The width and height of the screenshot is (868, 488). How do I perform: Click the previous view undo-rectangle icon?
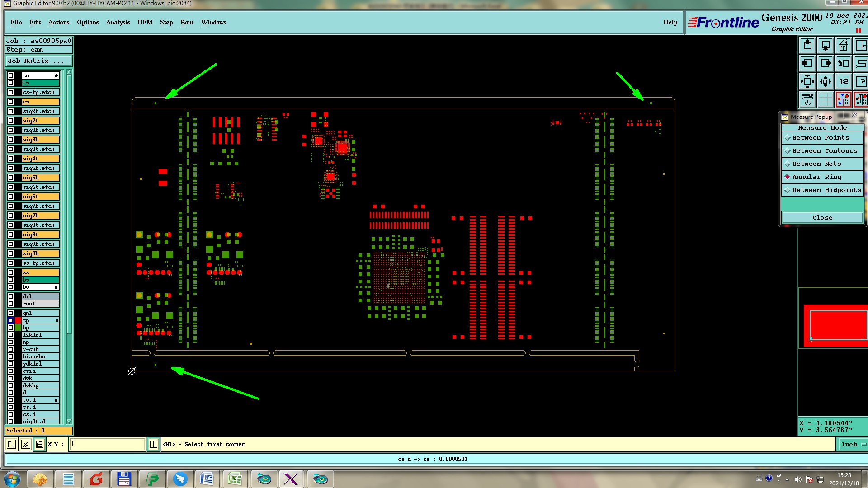(843, 64)
